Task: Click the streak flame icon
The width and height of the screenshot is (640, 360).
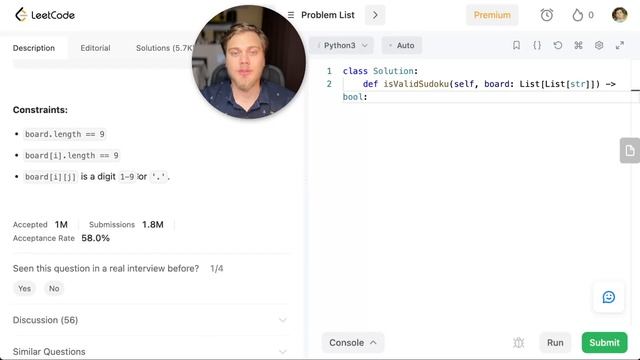Action: pos(577,15)
